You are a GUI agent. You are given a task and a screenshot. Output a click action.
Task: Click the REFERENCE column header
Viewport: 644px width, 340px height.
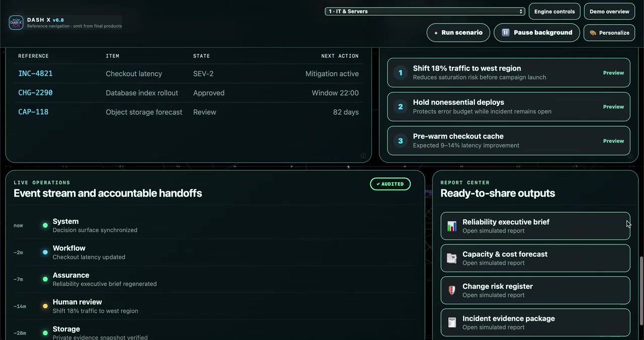pos(33,56)
